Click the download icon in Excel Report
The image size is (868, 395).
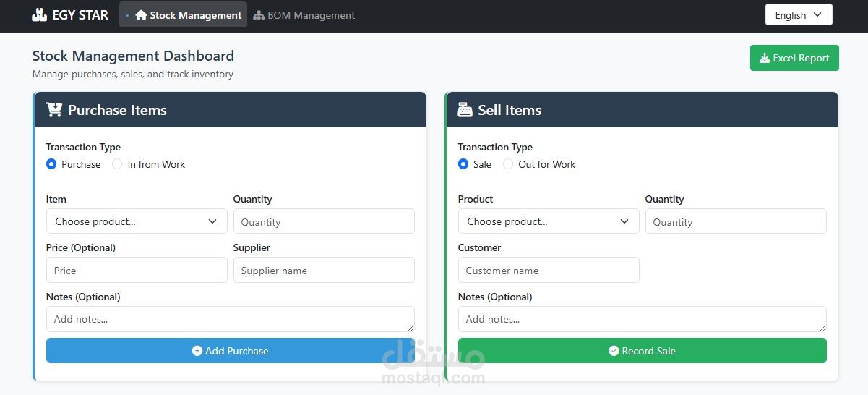(765, 58)
